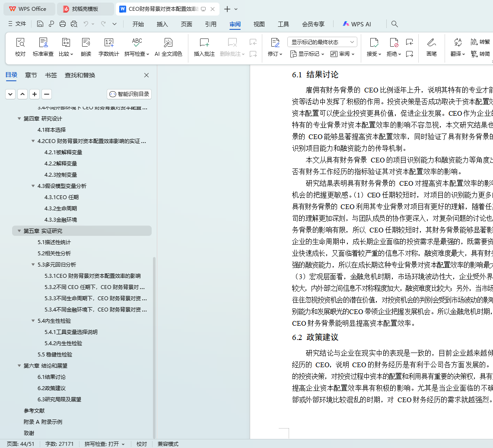Open print preview icon
Image resolution: width=493 pixels, height=448 pixels.
(x=74, y=24)
